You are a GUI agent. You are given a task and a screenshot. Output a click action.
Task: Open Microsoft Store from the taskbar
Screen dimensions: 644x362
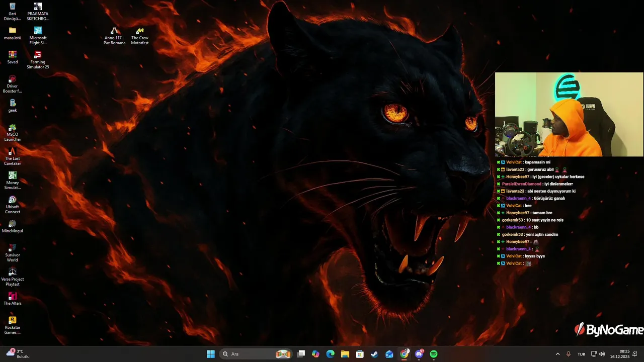(360, 354)
